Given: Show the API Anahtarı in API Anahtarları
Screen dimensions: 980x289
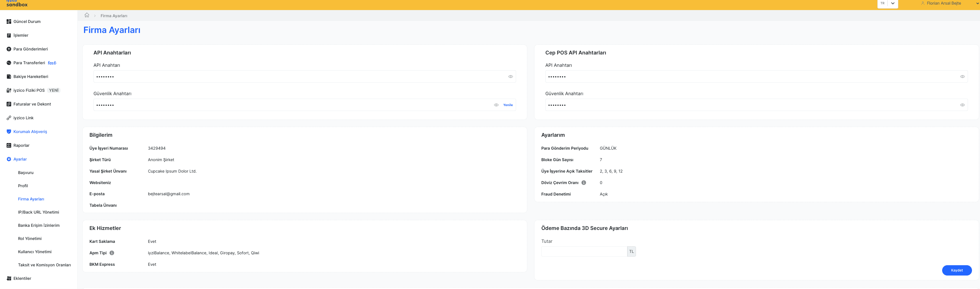Looking at the screenshot, I should click(x=511, y=77).
